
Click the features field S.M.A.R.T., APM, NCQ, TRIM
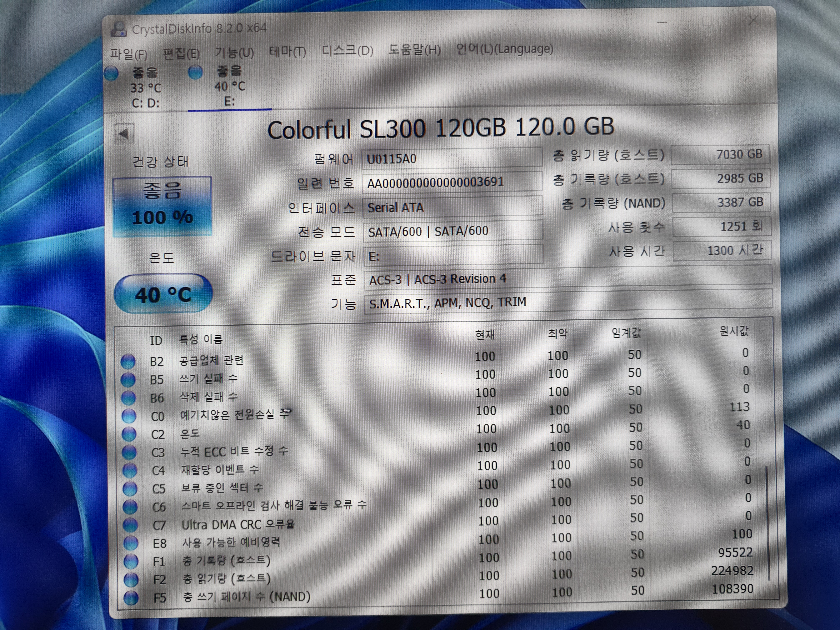tap(569, 301)
